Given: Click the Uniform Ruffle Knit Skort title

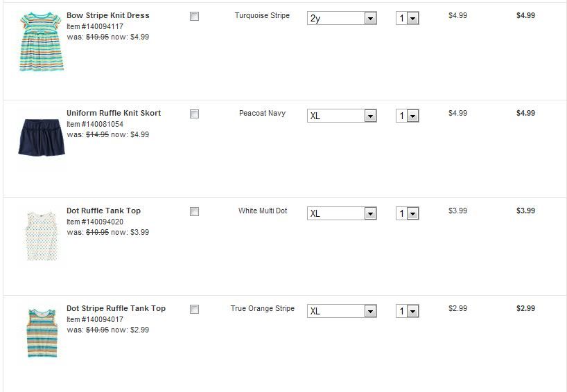Looking at the screenshot, I should [x=114, y=113].
